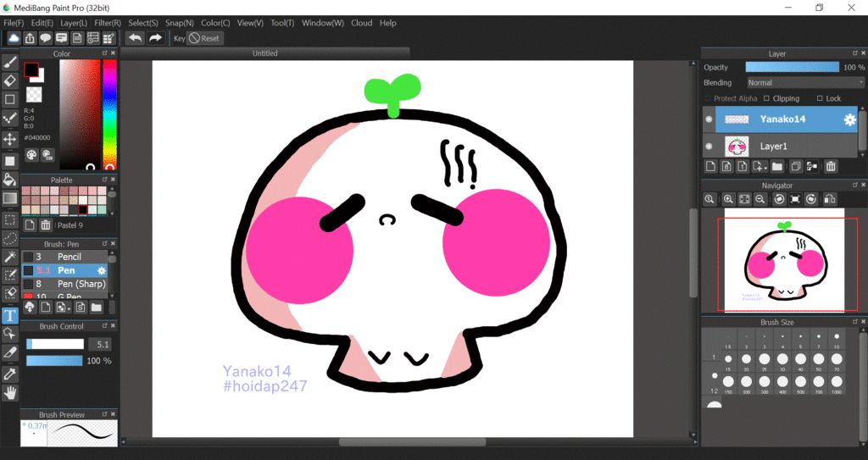Select the Brush tool in left toolbar
The image size is (868, 460).
click(x=10, y=63)
